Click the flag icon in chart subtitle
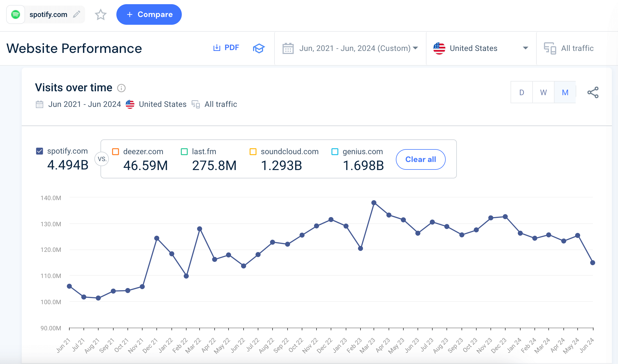Screen dimensions: 618x364 click(130, 104)
